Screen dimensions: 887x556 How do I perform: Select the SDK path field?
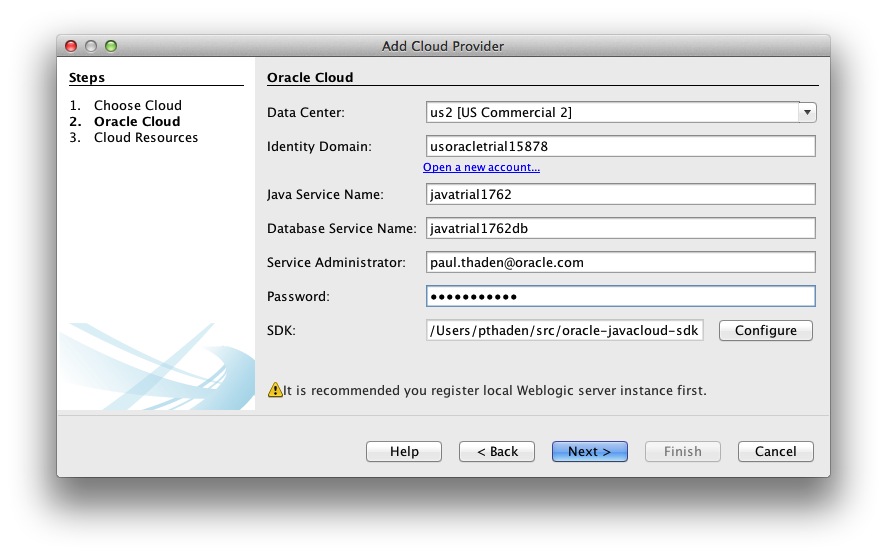(565, 330)
